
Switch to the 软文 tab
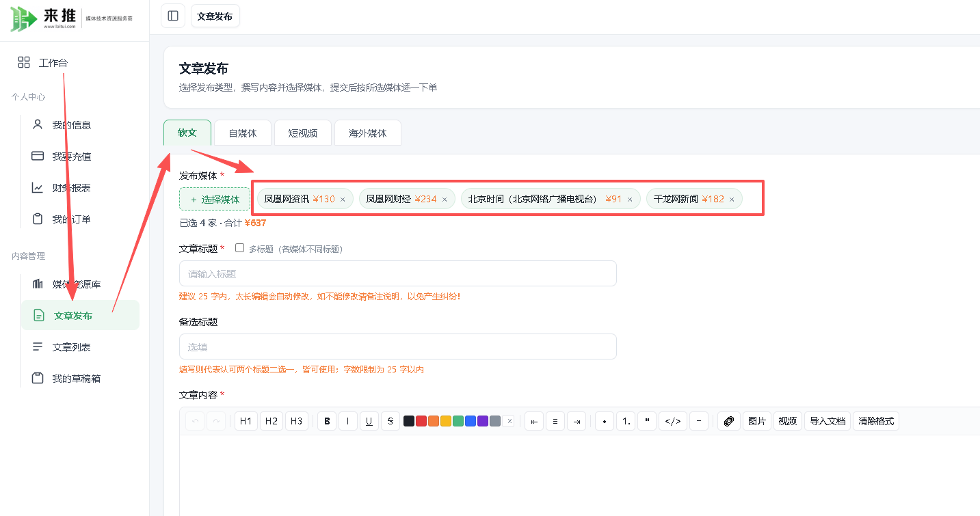187,133
